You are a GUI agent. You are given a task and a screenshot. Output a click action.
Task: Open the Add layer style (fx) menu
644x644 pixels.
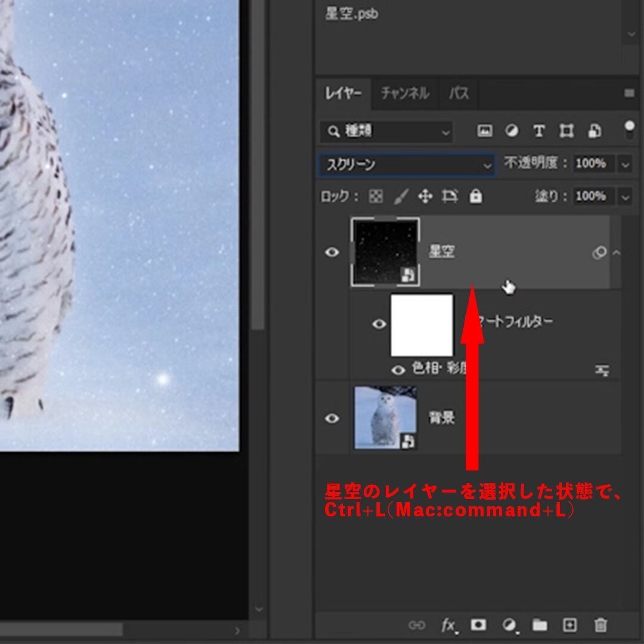448,626
